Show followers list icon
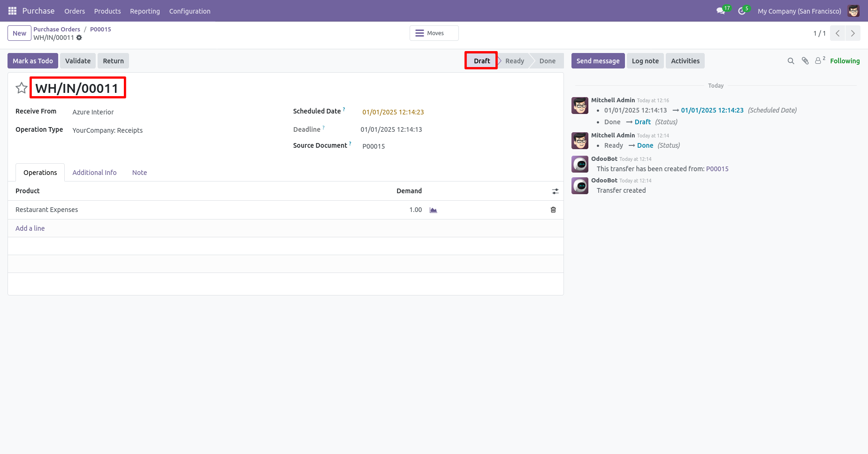868x454 pixels. coord(820,61)
